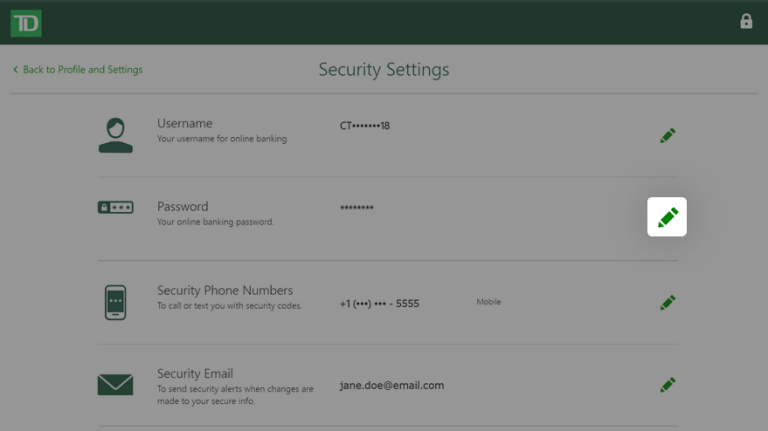Image resolution: width=768 pixels, height=431 pixels.
Task: Select the Password row label
Action: [x=182, y=207]
